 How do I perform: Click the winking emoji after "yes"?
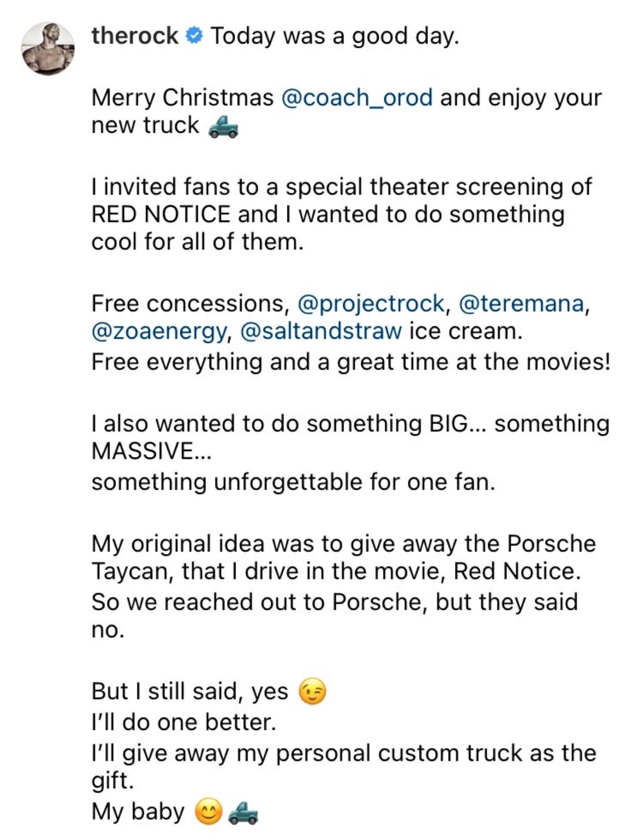(312, 692)
